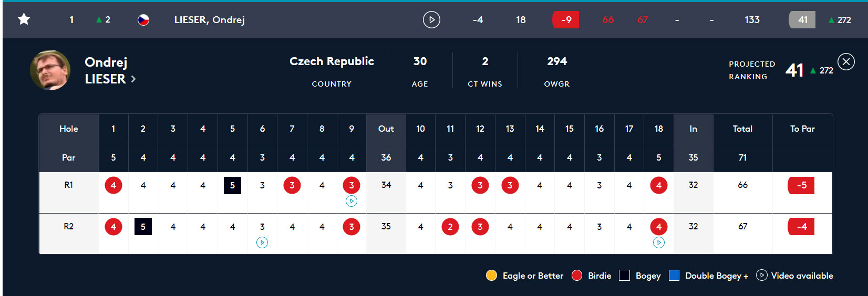Click the blue Double Bogey legend square

[674, 276]
